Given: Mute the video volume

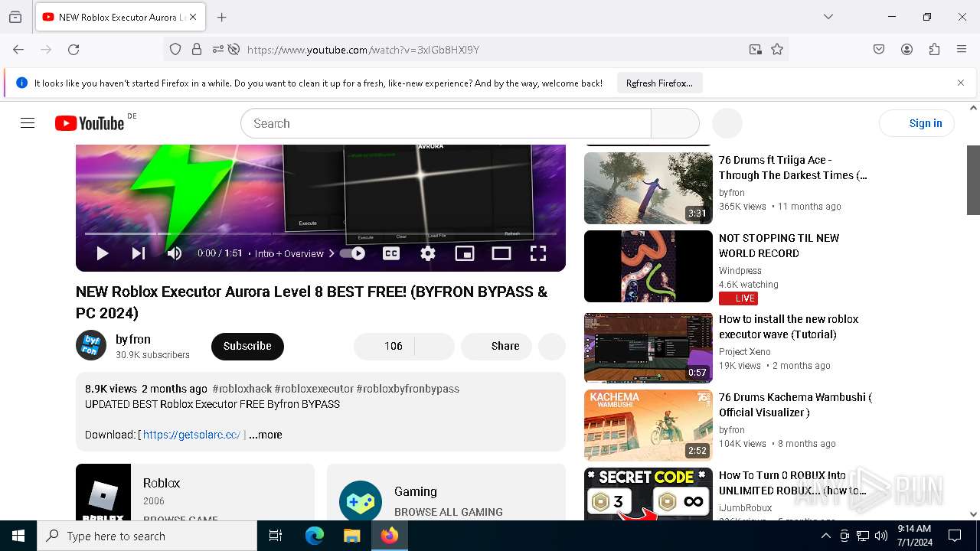Looking at the screenshot, I should [x=175, y=253].
